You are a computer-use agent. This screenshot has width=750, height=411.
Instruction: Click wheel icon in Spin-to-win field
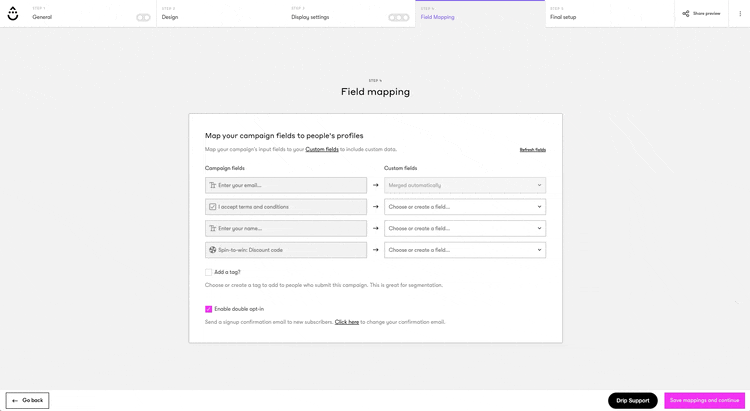212,250
